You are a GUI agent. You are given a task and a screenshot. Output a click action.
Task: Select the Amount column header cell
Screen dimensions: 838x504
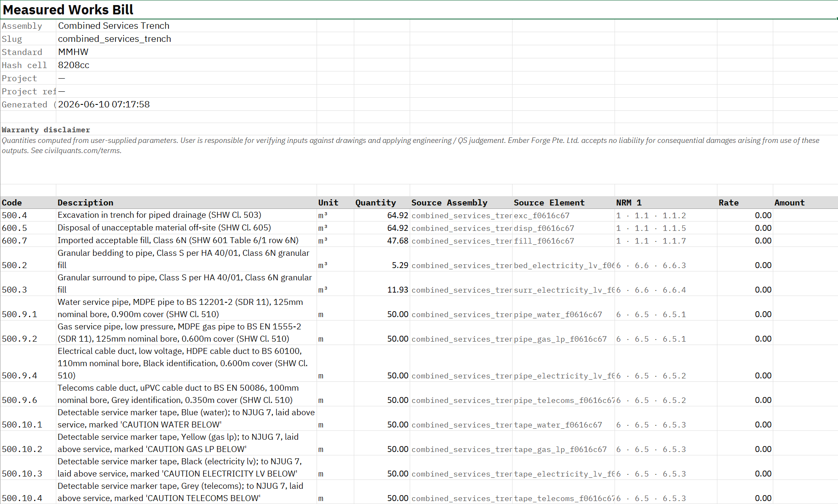click(x=805, y=203)
